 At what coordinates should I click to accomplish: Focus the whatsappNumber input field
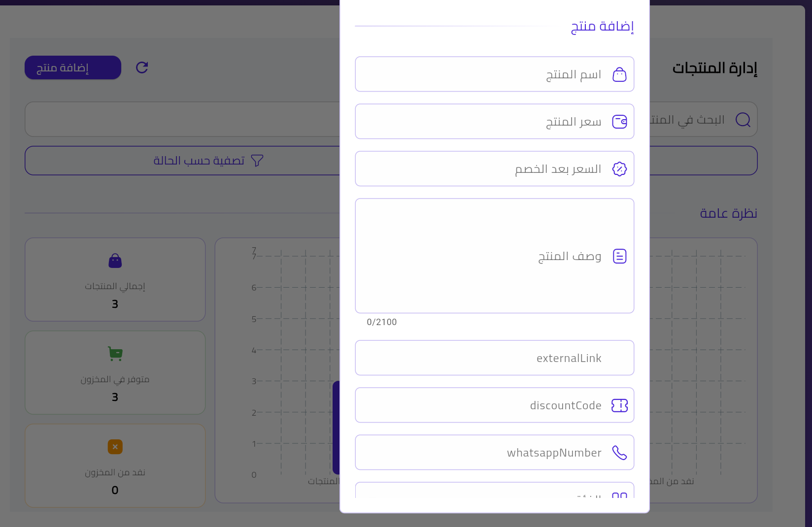click(494, 452)
